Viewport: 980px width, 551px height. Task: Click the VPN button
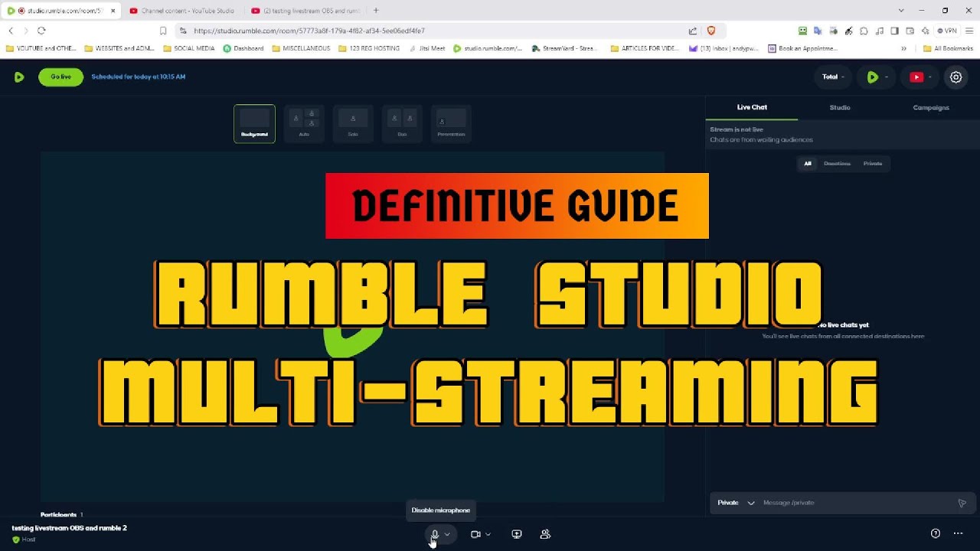(947, 31)
